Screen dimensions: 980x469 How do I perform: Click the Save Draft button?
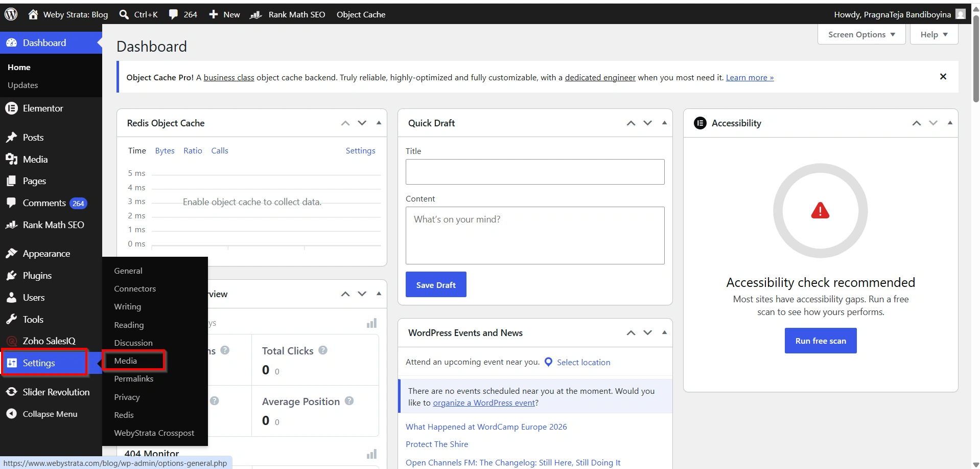click(x=436, y=284)
